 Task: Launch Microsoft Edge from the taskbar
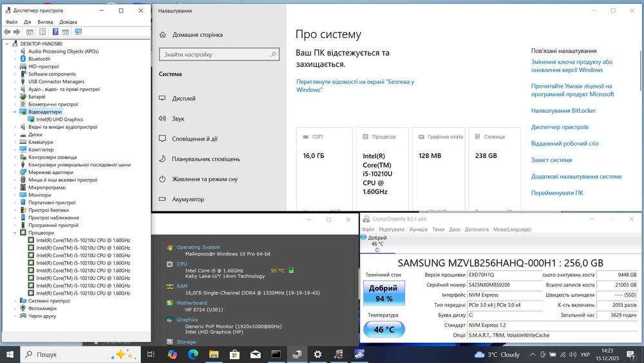click(193, 355)
